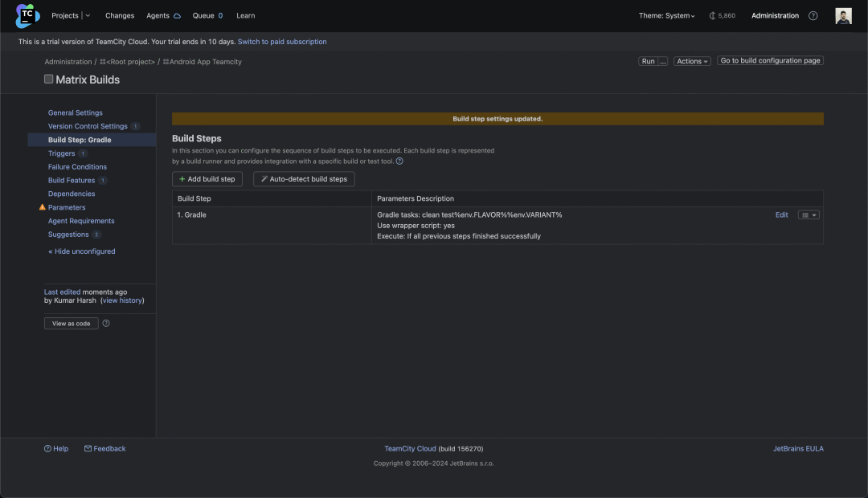Open the user avatar profile menu
This screenshot has width=868, height=498.
tap(843, 15)
